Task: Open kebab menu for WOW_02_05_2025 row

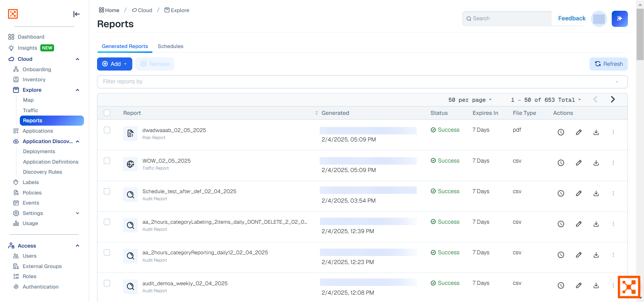Action: 613,163
